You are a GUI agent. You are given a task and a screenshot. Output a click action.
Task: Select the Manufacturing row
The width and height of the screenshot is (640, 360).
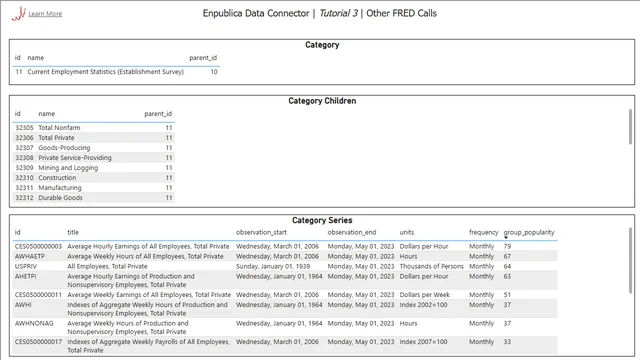pos(94,188)
